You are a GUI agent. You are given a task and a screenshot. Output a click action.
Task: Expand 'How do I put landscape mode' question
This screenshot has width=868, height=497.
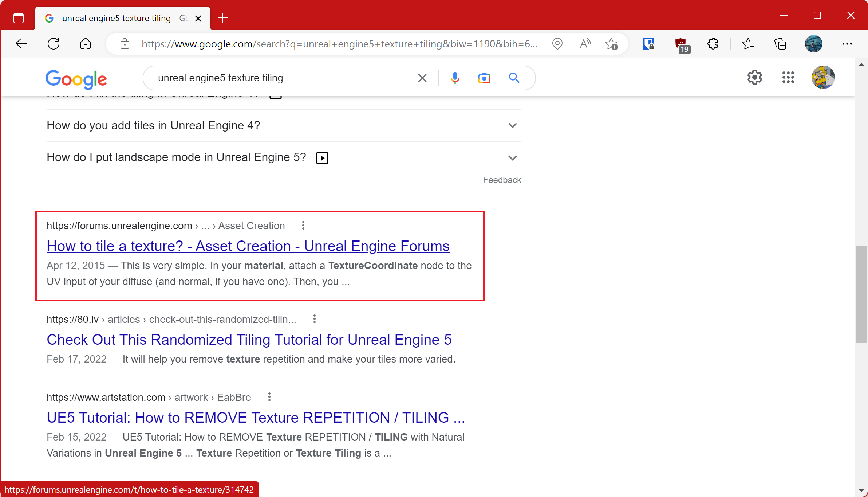tap(512, 158)
